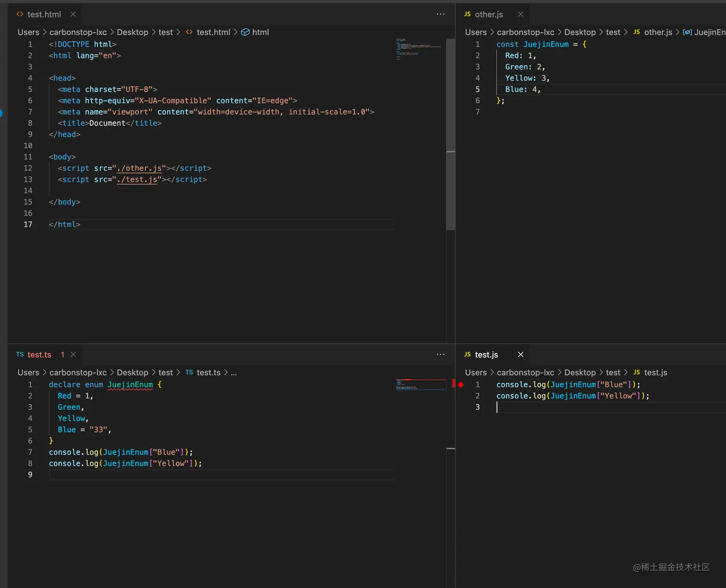This screenshot has height=588, width=726.
Task: Switch to the other.js tab
Action: (488, 14)
